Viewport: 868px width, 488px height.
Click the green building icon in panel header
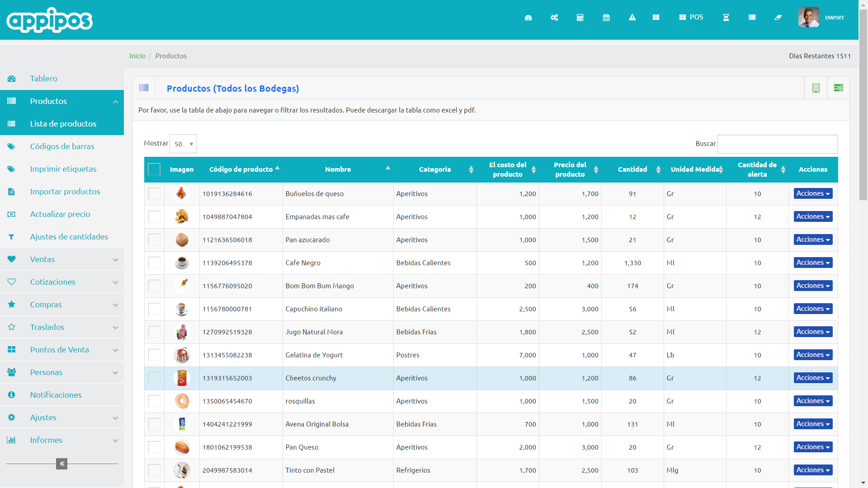coord(816,88)
